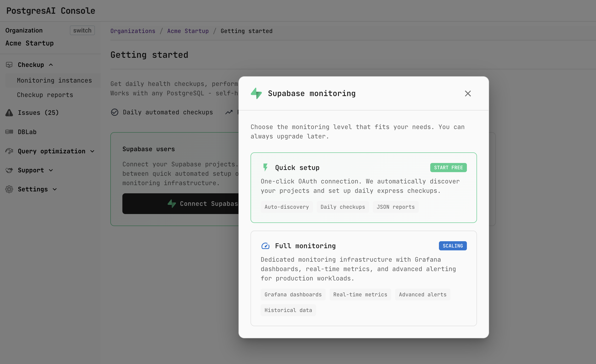Click the Full monitoring gauge icon
The image size is (596, 364).
coord(265,246)
